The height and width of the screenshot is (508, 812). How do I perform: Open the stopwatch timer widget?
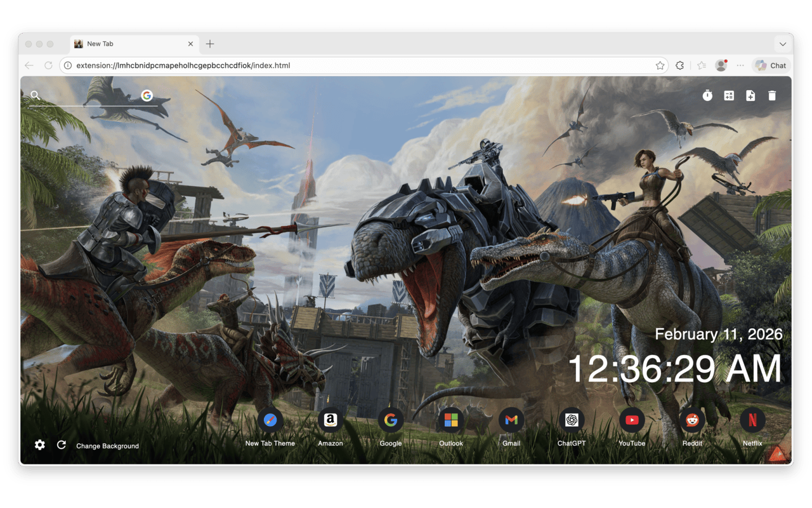707,95
